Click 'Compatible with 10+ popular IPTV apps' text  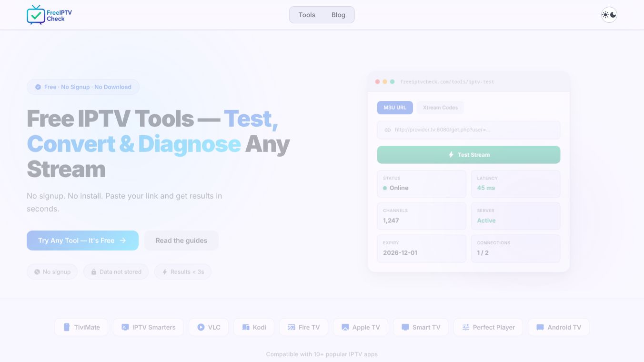click(322, 354)
